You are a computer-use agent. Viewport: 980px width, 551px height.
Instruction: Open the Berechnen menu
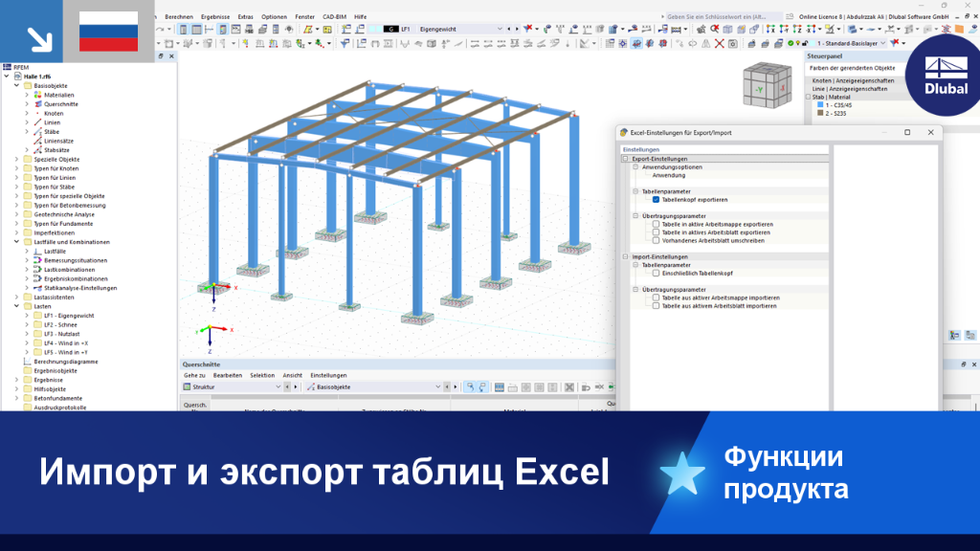[x=179, y=17]
